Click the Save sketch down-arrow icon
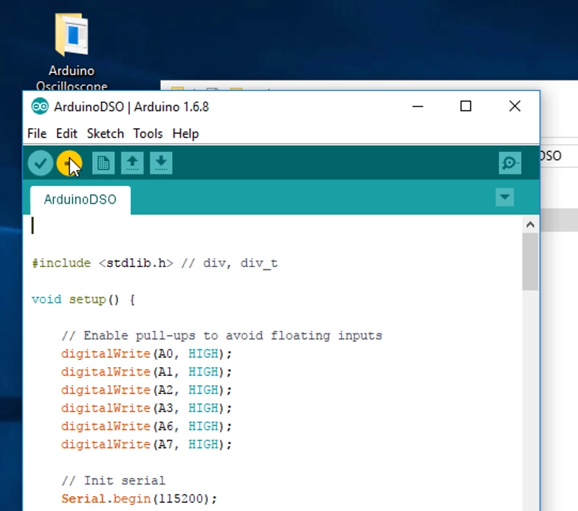The image size is (578, 511). tap(161, 163)
